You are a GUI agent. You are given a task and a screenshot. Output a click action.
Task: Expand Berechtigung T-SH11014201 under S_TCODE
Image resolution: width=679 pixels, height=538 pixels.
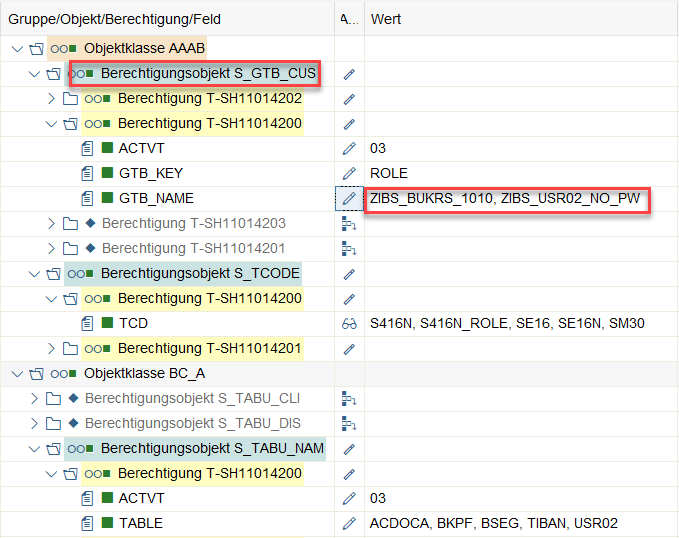52,349
